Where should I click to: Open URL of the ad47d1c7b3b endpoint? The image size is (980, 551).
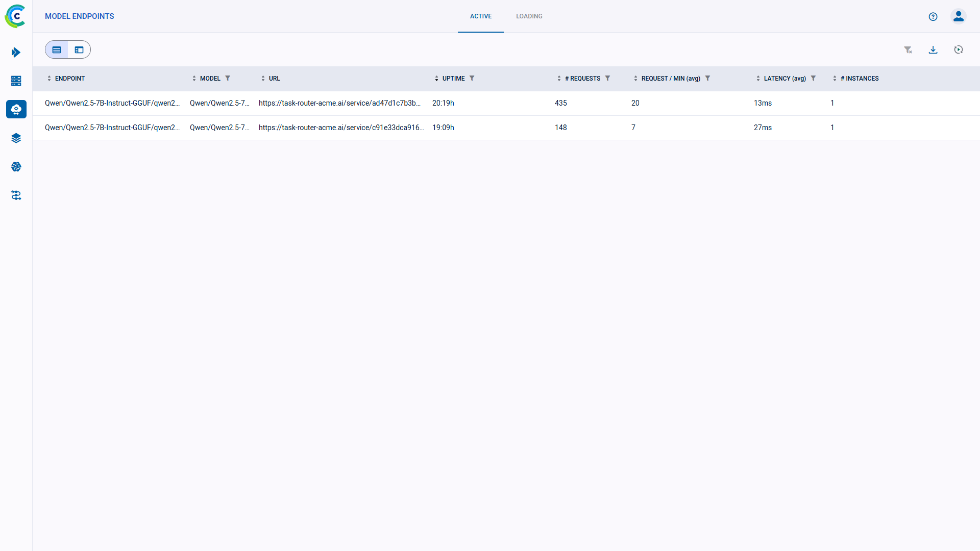pos(340,103)
